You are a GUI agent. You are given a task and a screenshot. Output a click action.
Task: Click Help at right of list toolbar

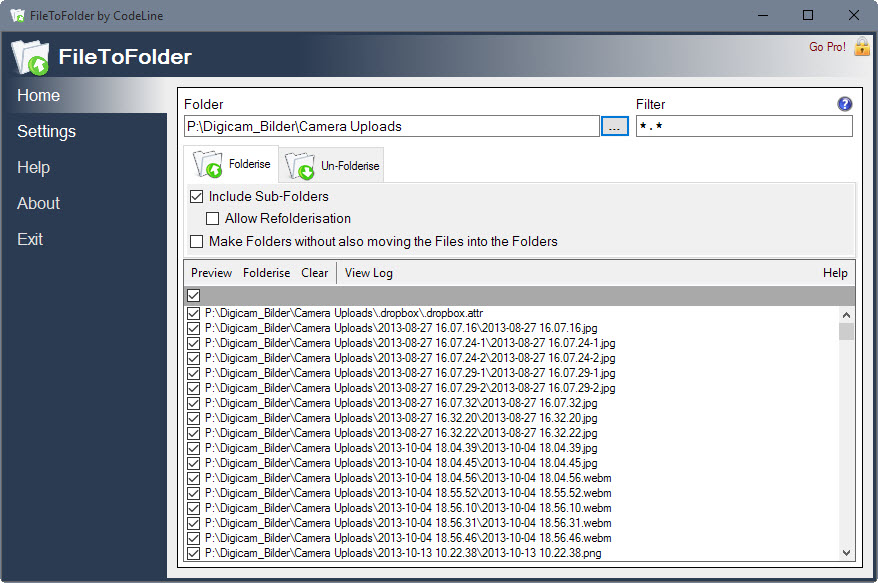(x=835, y=273)
